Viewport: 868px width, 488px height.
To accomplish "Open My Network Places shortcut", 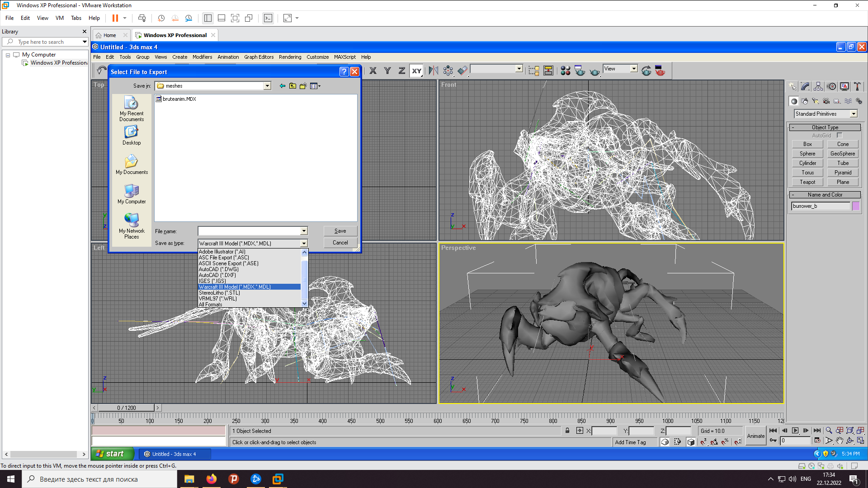I will tap(132, 226).
